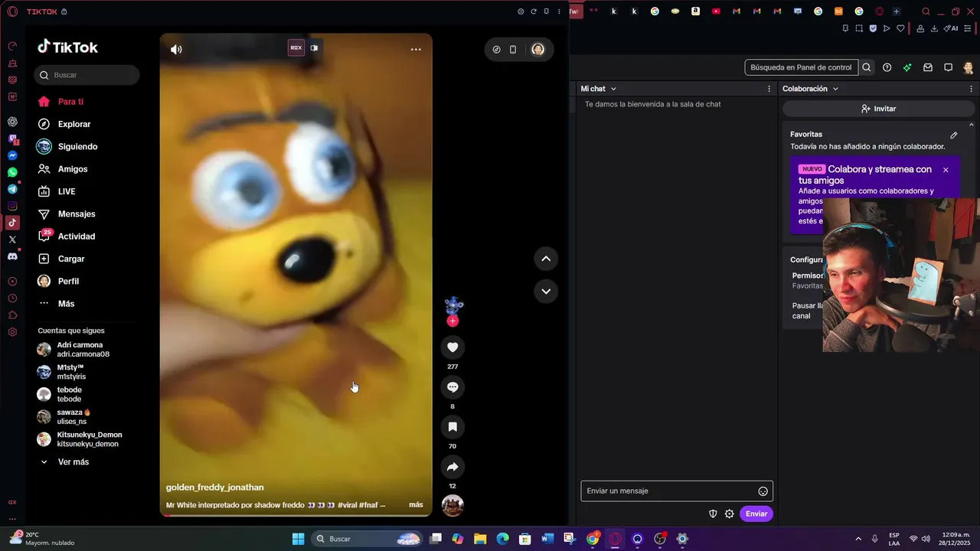Open X (Twitter) in the Opera sidebar
Image resolution: width=980 pixels, height=551 pixels.
pos(12,240)
